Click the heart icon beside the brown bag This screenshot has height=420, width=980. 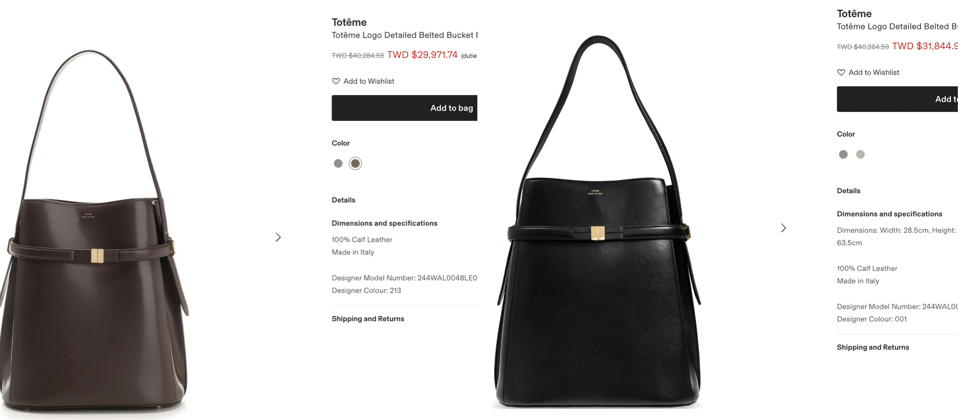336,81
